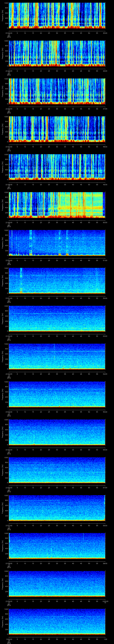Click the '45:00' end label right of 23:44 panel
The image size is (114, 644).
coord(105,33)
